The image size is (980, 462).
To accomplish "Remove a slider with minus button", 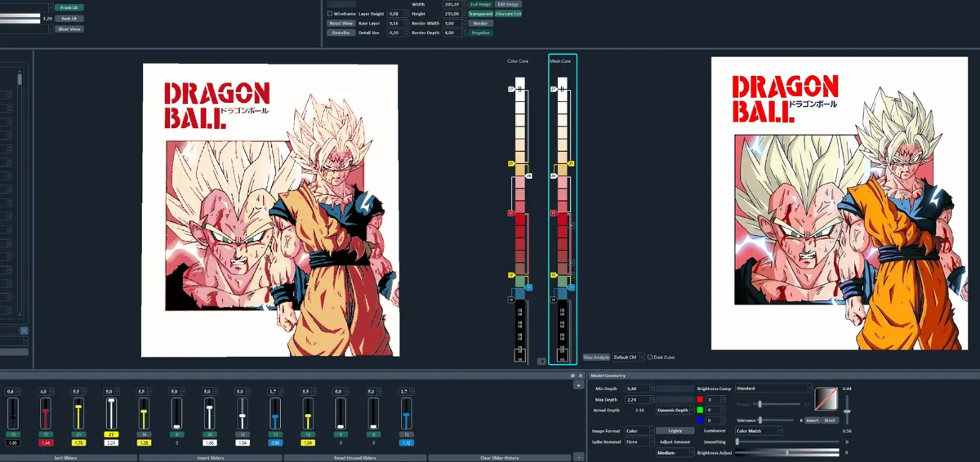I will pos(579,458).
